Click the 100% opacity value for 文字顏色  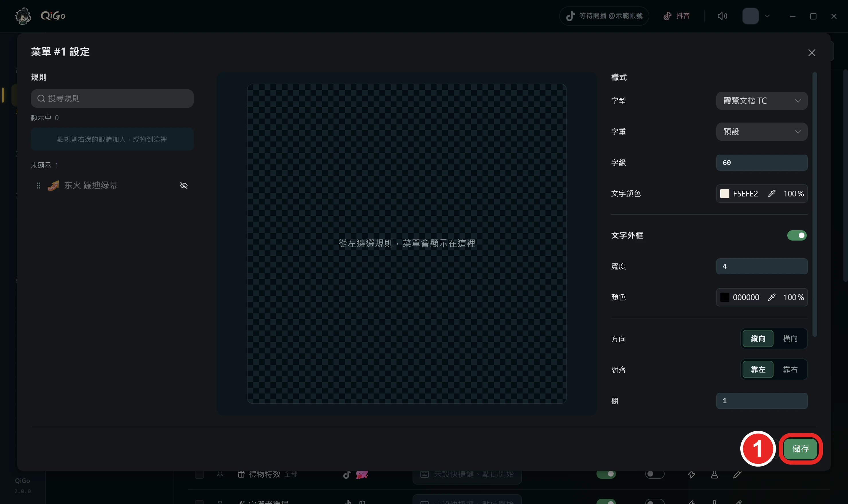(793, 194)
